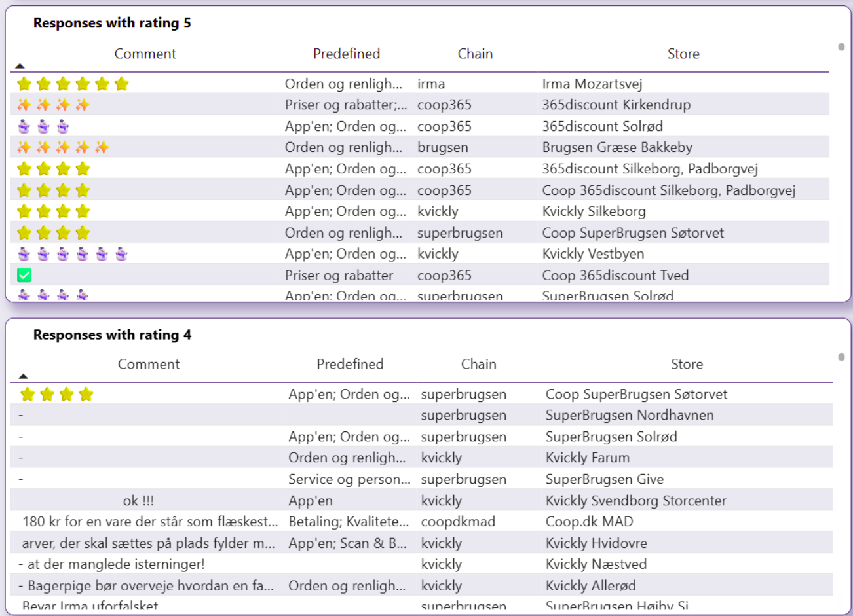Select the Kvickly Farum store cell

pyautogui.click(x=588, y=458)
